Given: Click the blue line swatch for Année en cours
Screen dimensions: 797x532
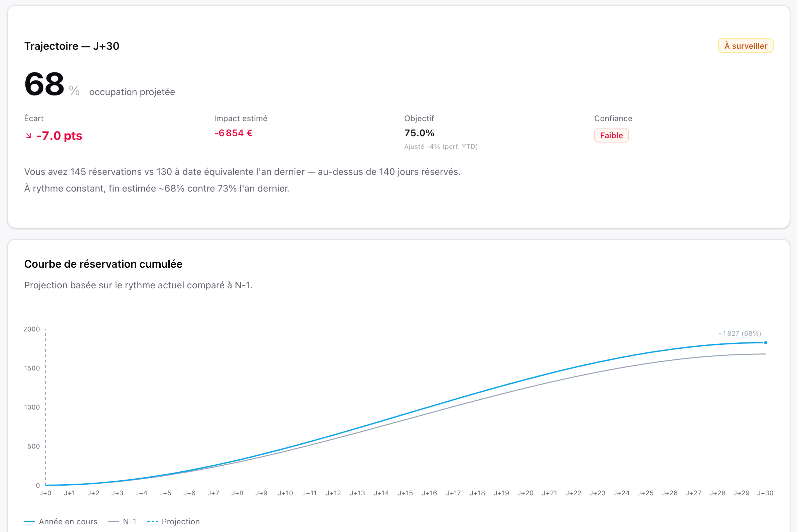Looking at the screenshot, I should [x=29, y=521].
